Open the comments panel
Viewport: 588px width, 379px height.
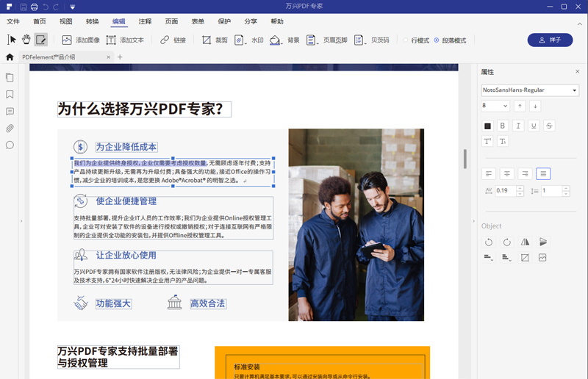10,112
